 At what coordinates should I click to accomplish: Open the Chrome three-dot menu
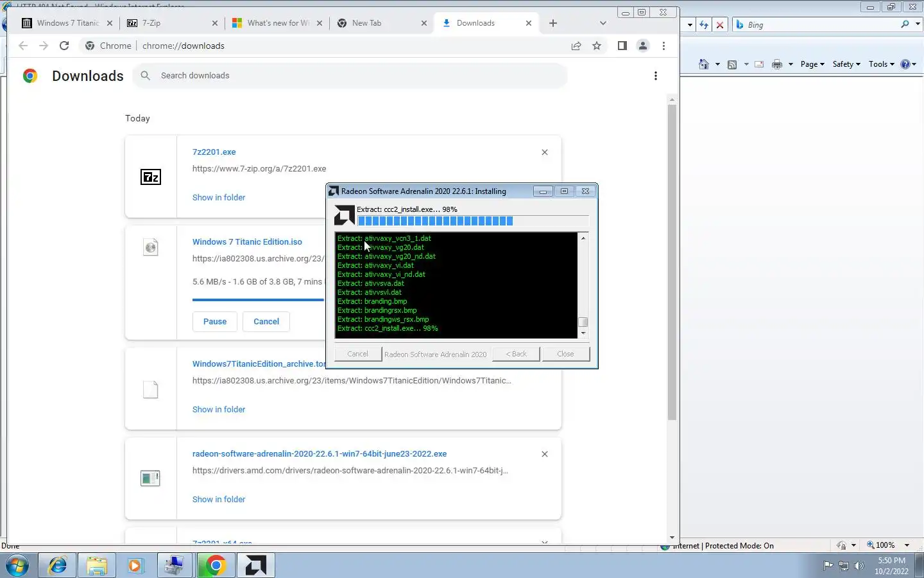pos(663,46)
